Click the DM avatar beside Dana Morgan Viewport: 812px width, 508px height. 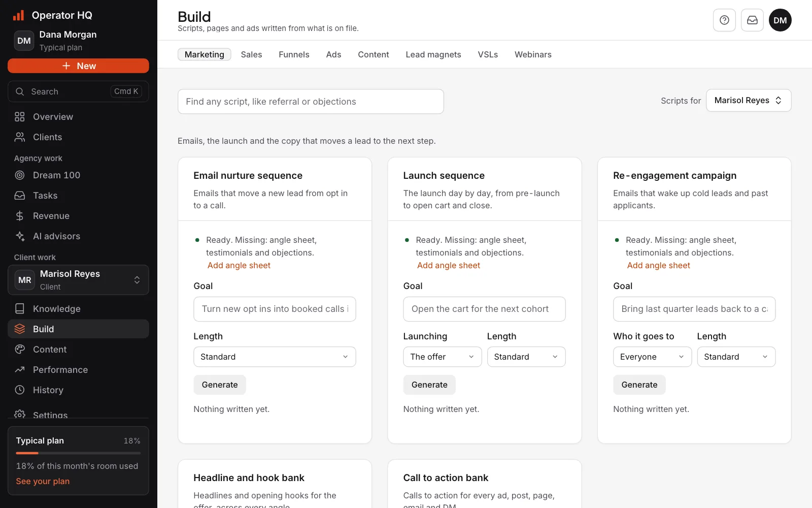click(x=24, y=41)
